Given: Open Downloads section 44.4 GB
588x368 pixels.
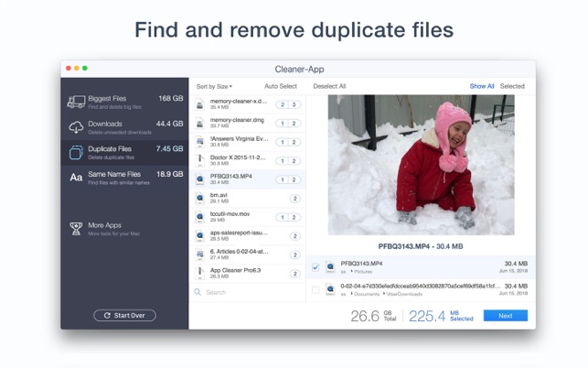Looking at the screenshot, I should [125, 127].
